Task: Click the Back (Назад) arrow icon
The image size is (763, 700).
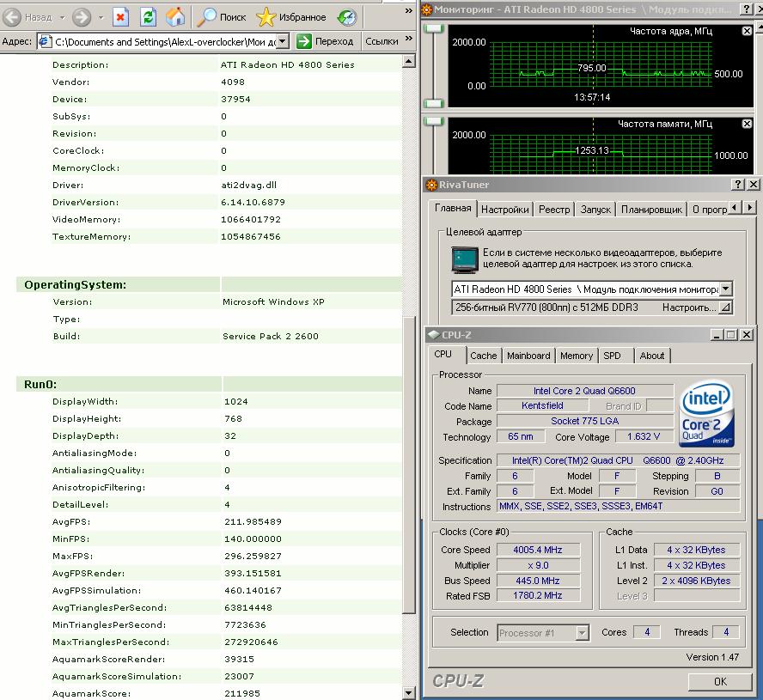Action: point(12,17)
